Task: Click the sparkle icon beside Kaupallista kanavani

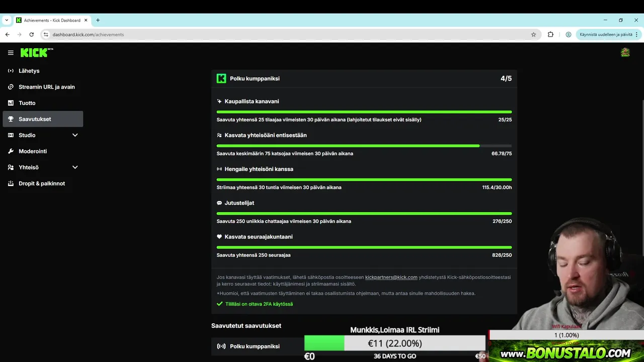Action: point(219,101)
